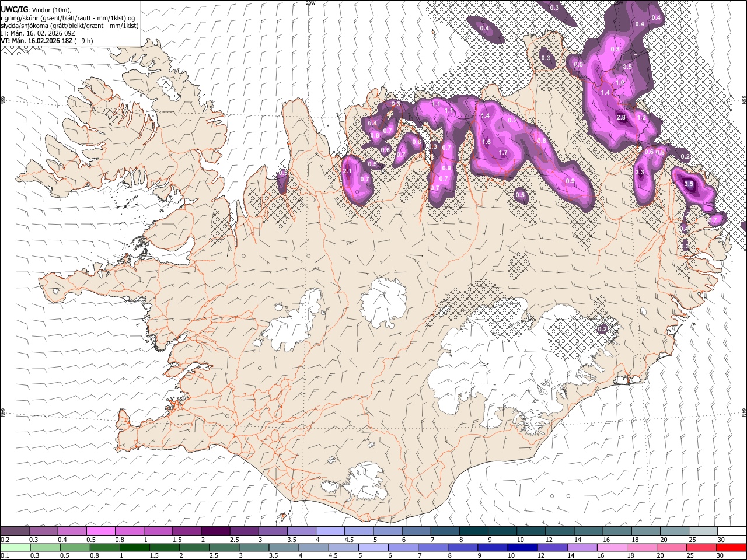The image size is (747, 560).
Task: Click the UWC/IG title text
Action: pos(14,9)
